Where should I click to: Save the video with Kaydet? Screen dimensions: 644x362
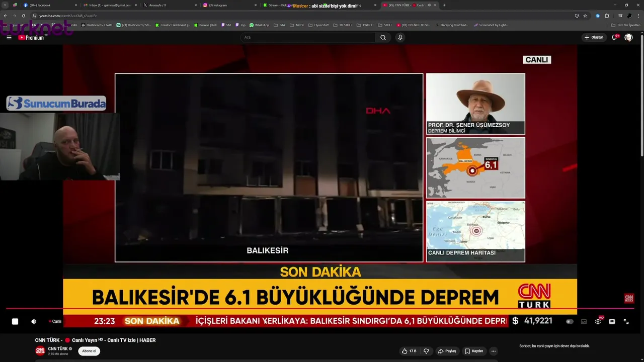474,351
